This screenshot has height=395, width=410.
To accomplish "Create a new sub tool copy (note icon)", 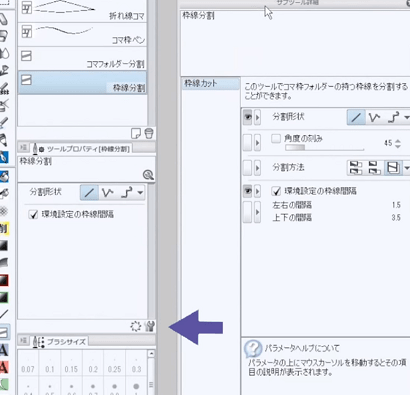I will [136, 133].
